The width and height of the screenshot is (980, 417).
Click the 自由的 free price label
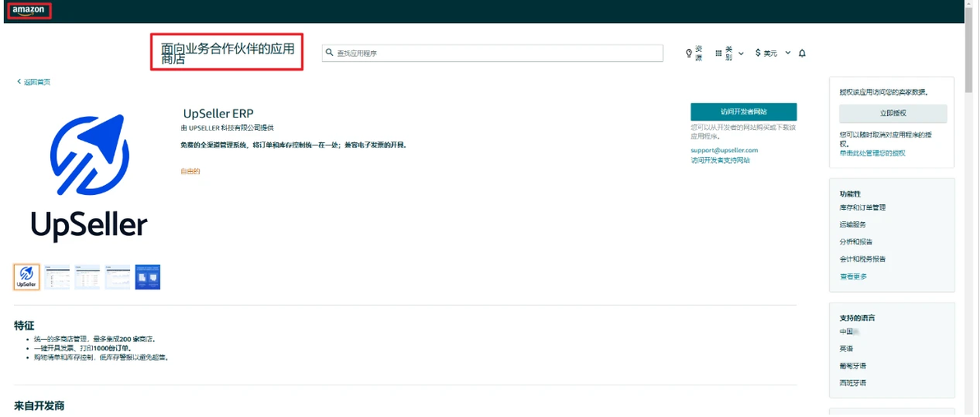point(190,171)
